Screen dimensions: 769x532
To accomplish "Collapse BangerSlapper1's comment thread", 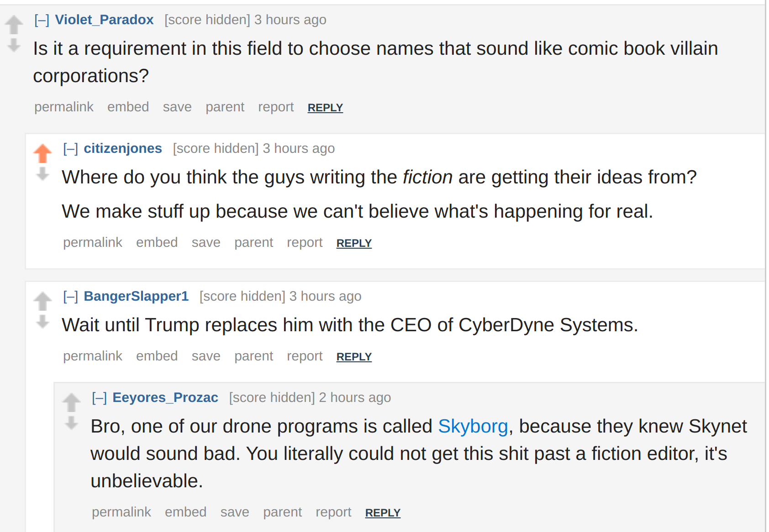I will click(71, 297).
